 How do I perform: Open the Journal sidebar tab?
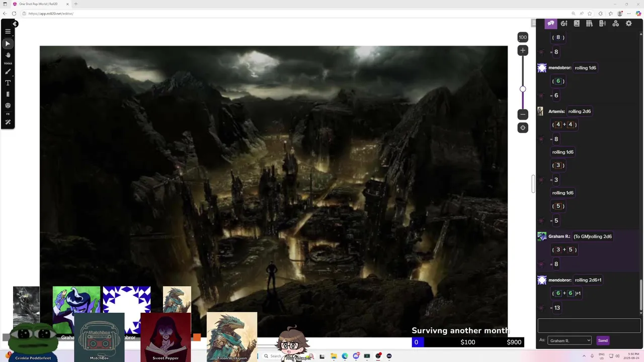coord(577,24)
